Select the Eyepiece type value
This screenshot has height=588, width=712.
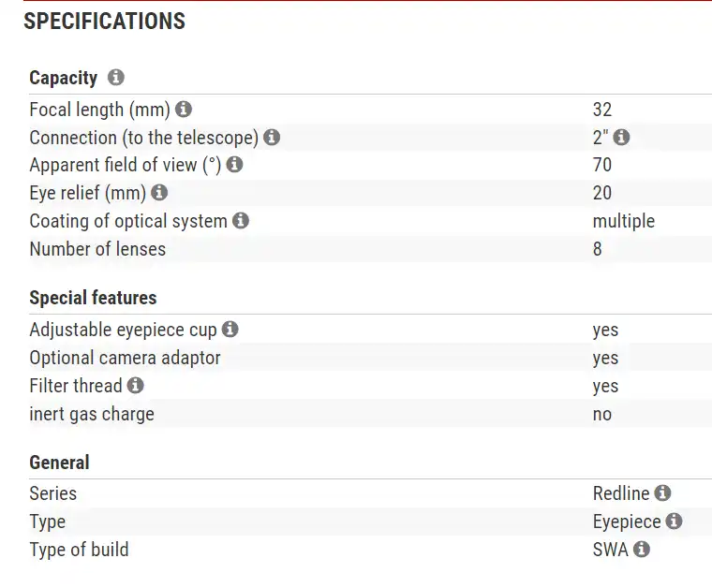[x=627, y=522]
